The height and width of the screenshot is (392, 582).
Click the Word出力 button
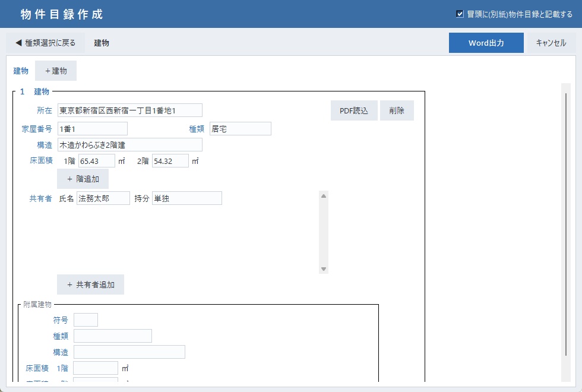coord(486,43)
